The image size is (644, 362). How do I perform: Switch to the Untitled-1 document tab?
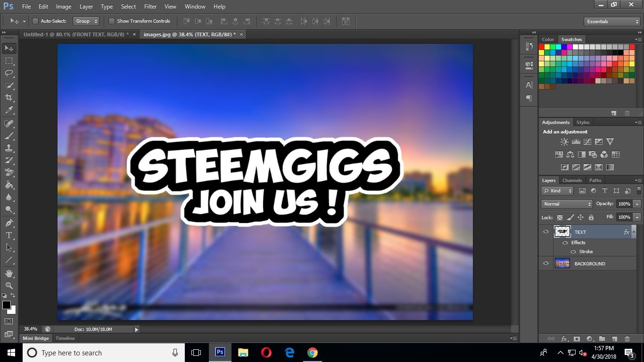pos(76,34)
